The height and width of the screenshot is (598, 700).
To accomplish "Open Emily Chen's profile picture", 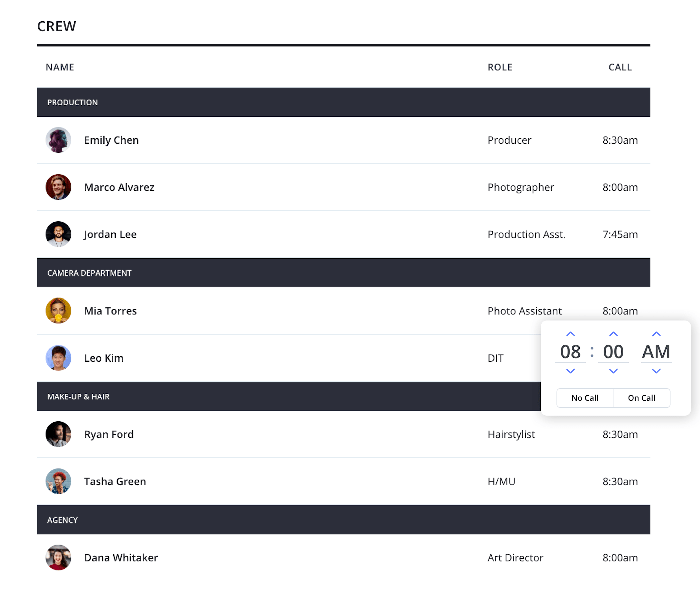I will click(x=58, y=140).
